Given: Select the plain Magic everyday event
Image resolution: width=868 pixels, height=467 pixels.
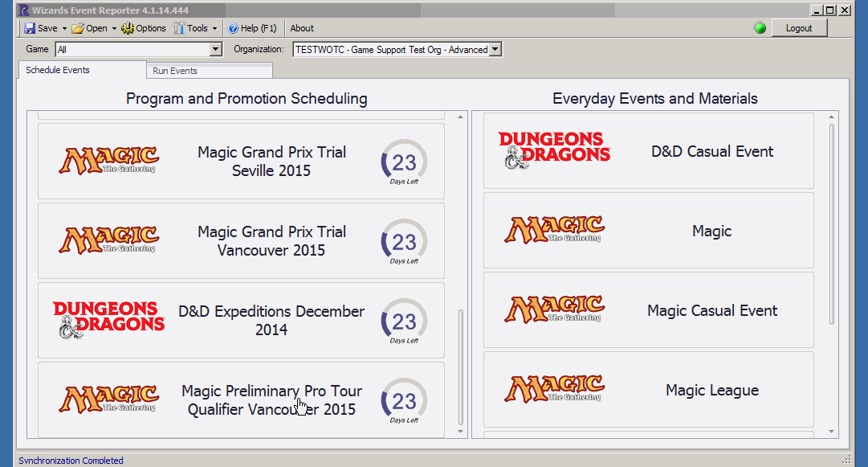Looking at the screenshot, I should tap(649, 231).
